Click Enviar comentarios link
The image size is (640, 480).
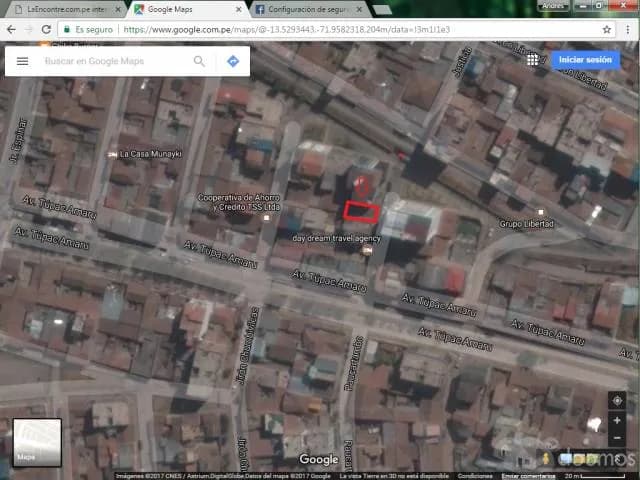(x=528, y=476)
